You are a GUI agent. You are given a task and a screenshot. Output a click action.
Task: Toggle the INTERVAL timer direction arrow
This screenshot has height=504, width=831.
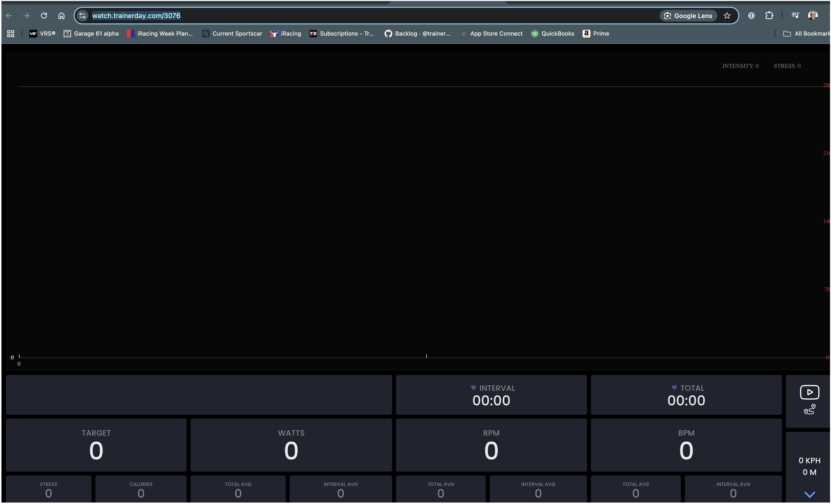pos(473,388)
